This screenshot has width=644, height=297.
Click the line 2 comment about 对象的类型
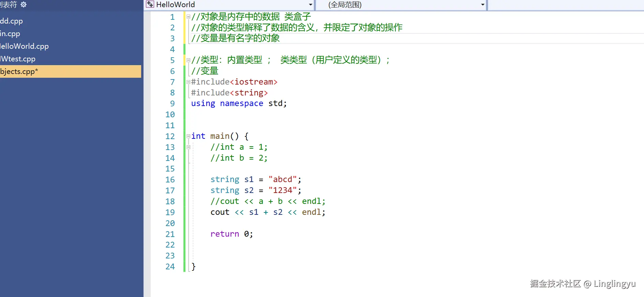(297, 27)
